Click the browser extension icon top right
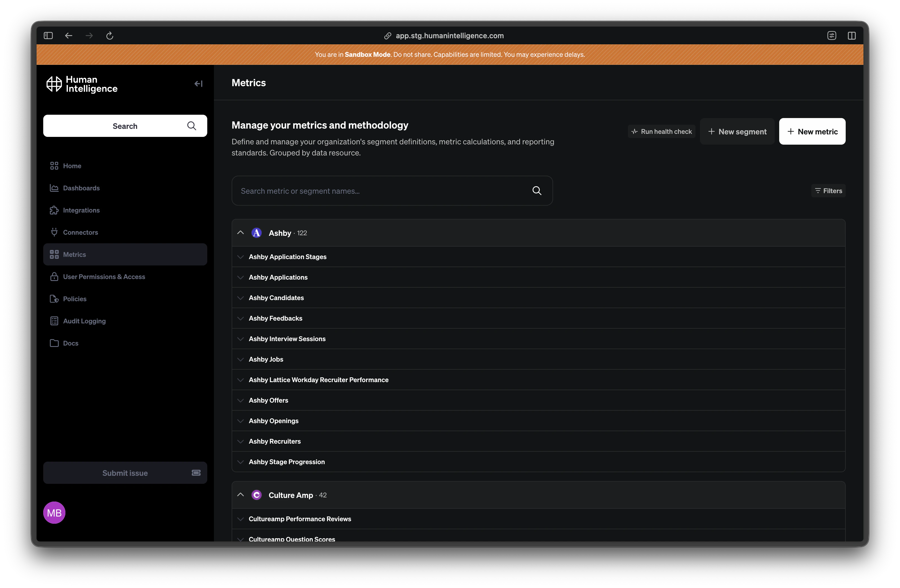The height and width of the screenshot is (588, 900). (832, 35)
